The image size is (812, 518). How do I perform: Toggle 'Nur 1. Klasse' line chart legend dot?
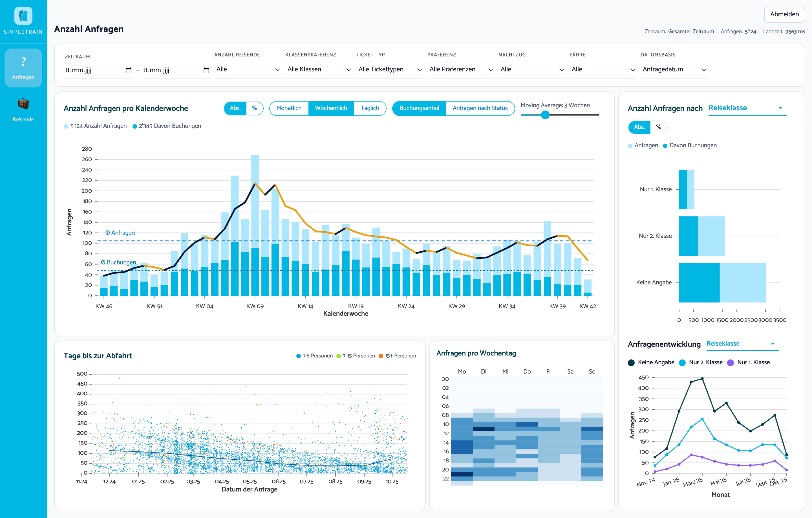tap(731, 363)
